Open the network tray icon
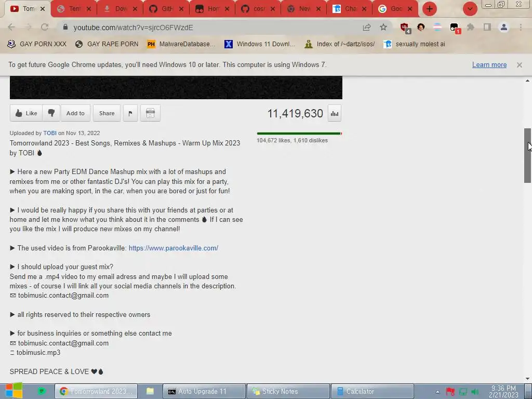 click(x=463, y=392)
